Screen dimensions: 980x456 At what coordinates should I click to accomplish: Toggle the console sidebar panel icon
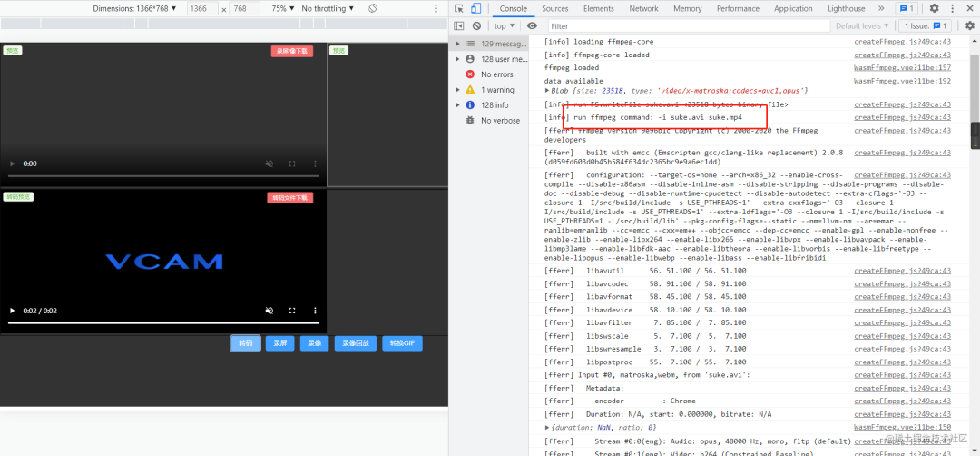coord(459,25)
